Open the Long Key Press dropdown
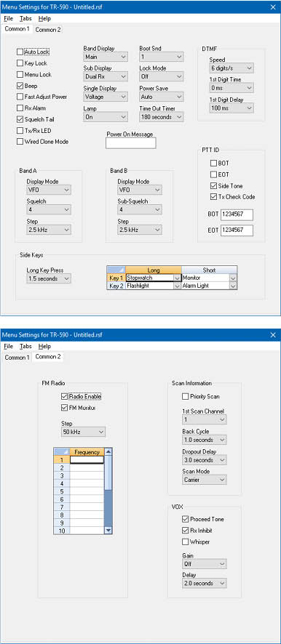281x644 pixels. click(49, 278)
